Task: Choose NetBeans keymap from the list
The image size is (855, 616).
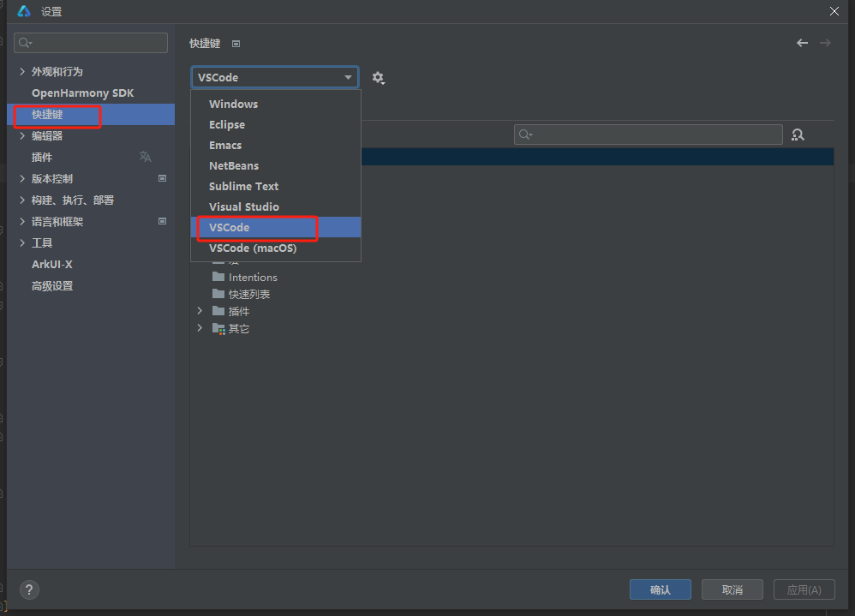Action: [275, 165]
